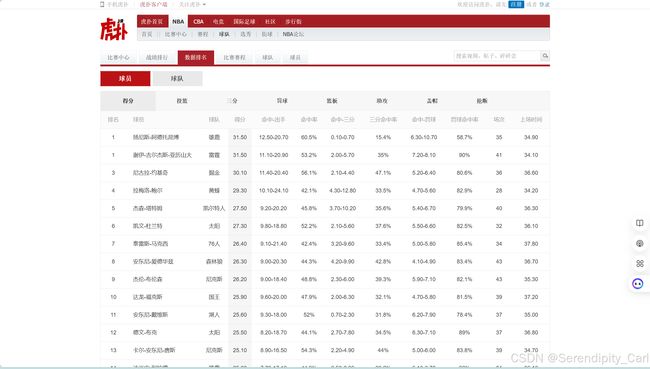Viewport: 650px width, 369px height.
Task: Select the 盖帽 stats category tab
Action: pyautogui.click(x=432, y=101)
